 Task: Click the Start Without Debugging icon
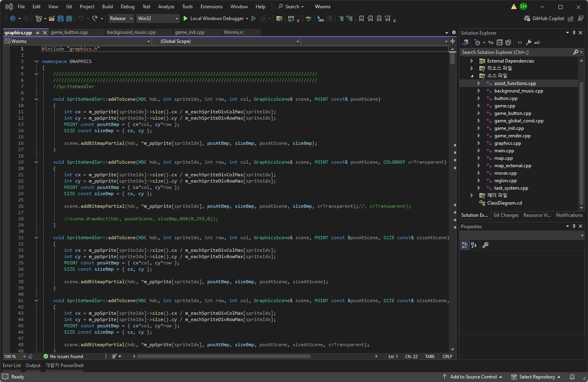254,18
